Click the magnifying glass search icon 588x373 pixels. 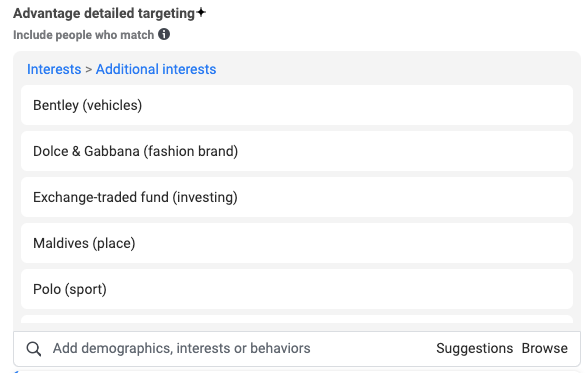34,349
